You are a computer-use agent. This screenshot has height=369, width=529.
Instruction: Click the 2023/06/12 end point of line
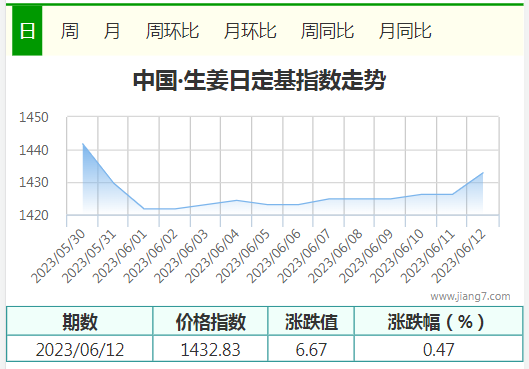[x=483, y=173]
